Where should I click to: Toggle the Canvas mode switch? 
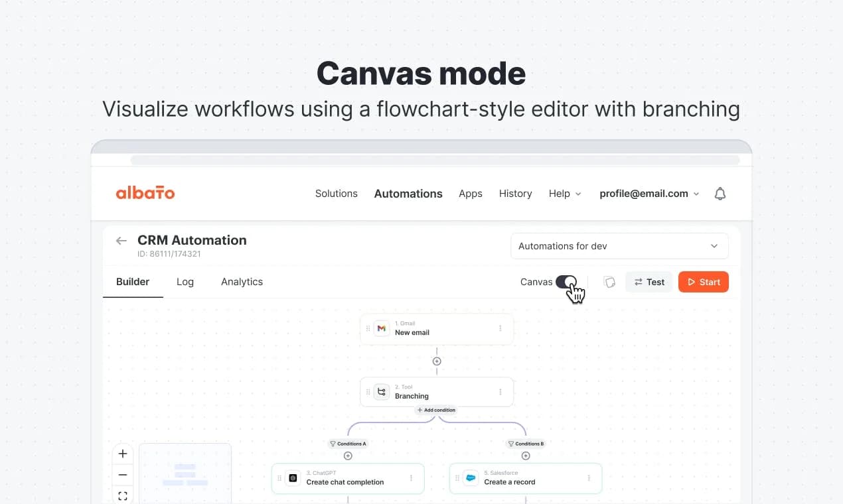click(566, 282)
